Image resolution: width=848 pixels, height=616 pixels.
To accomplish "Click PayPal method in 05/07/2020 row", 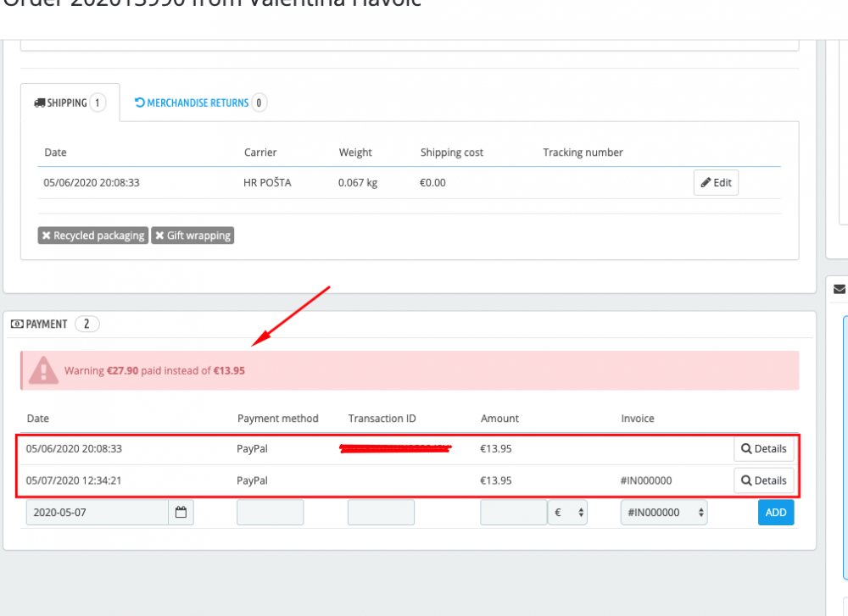I will click(x=252, y=480).
